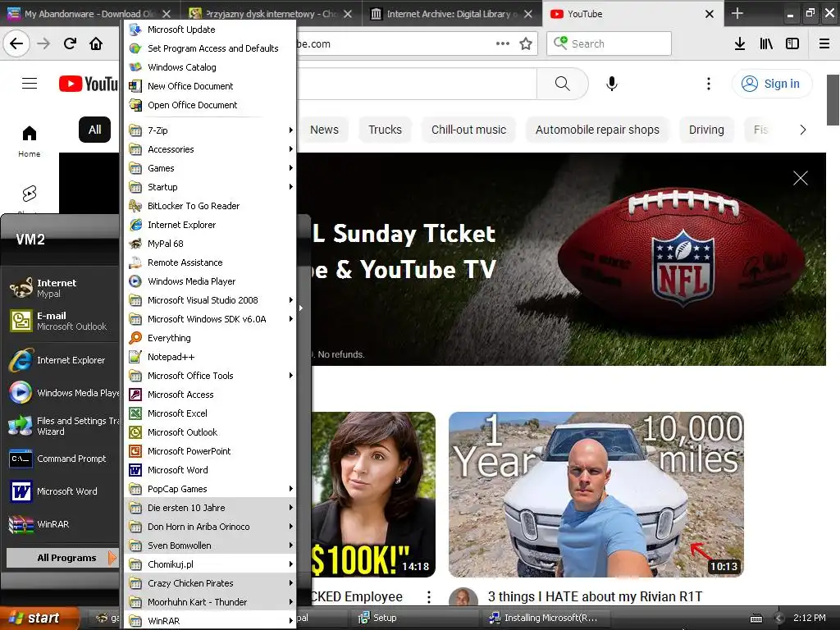The width and height of the screenshot is (840, 630).
Task: Expand Microsoft Windows SDK v6.0A folder
Action: click(x=209, y=319)
